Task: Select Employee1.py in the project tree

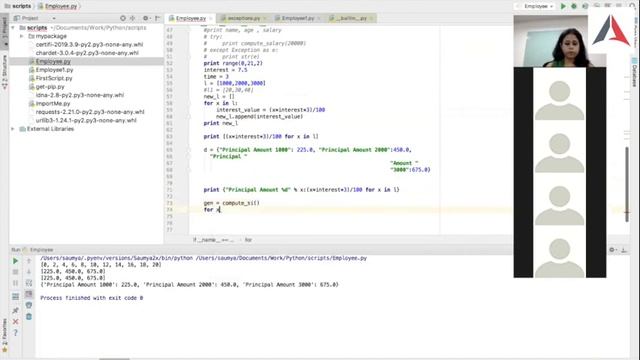Action: (54, 70)
